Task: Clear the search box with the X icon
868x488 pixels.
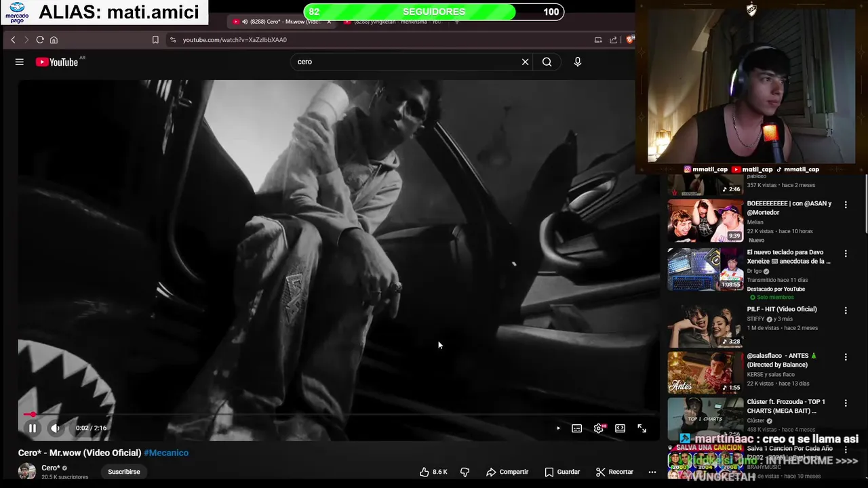Action: click(525, 62)
